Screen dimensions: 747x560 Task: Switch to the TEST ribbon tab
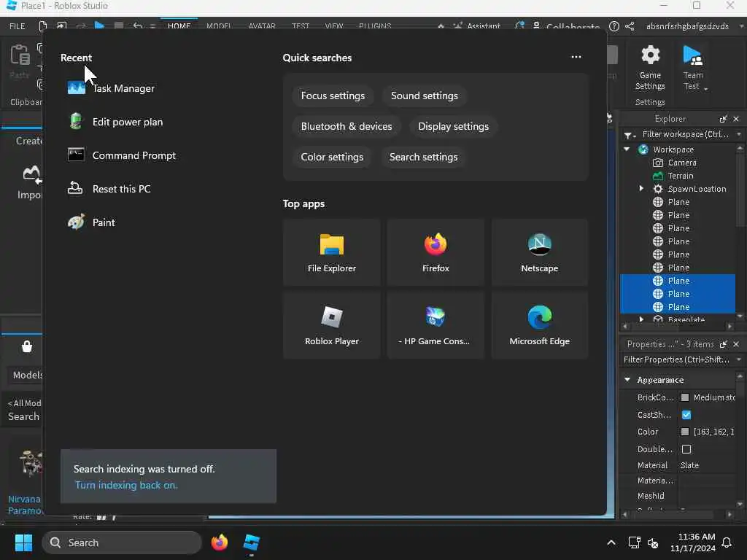click(300, 26)
